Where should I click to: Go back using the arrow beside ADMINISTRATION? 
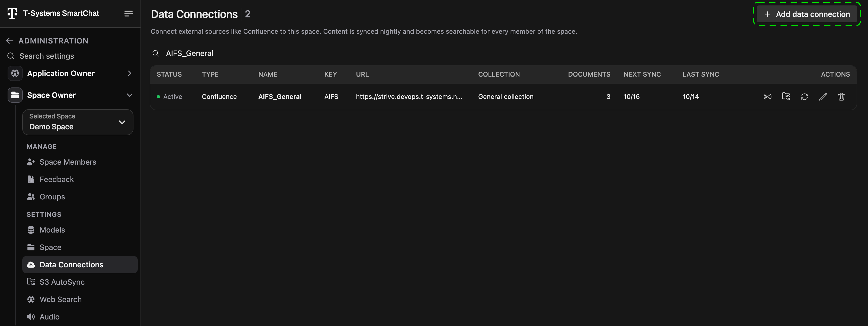coord(10,41)
